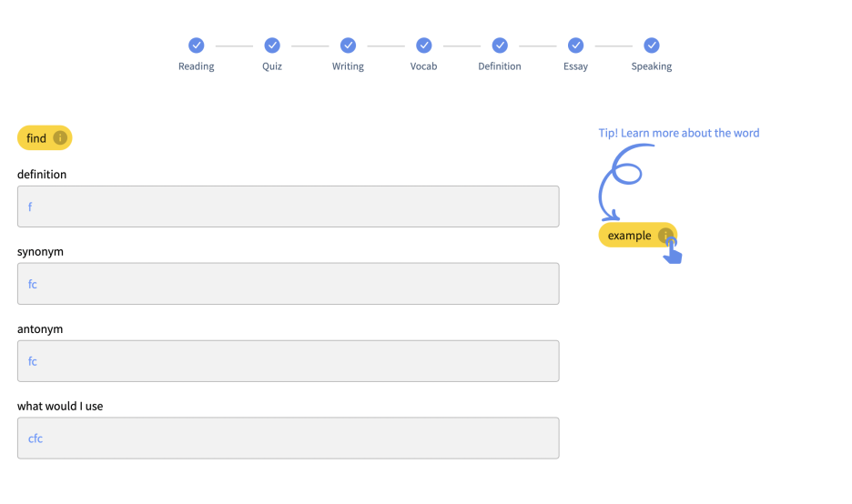Focus the what would I use field
Image resolution: width=852 pixels, height=504 pixels.
288,438
